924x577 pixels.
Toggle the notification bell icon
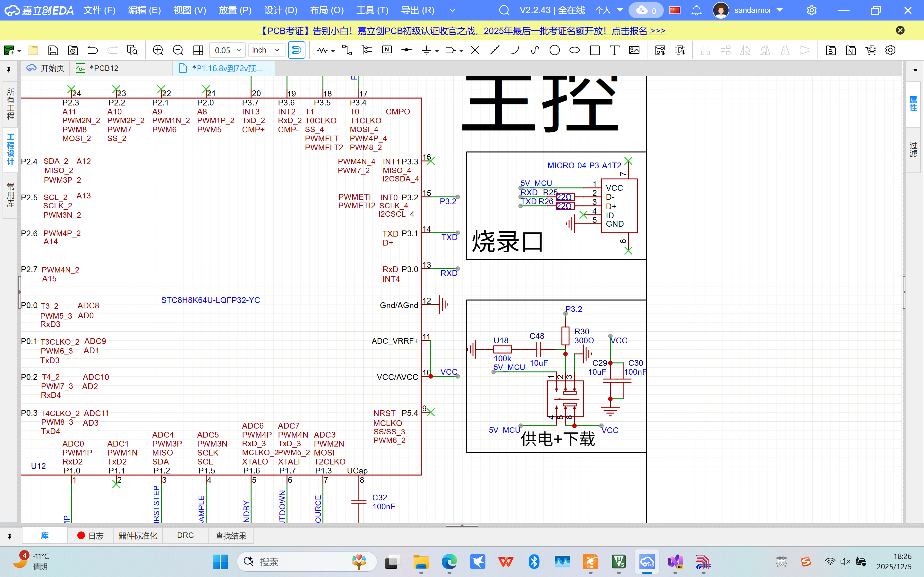[x=696, y=10]
